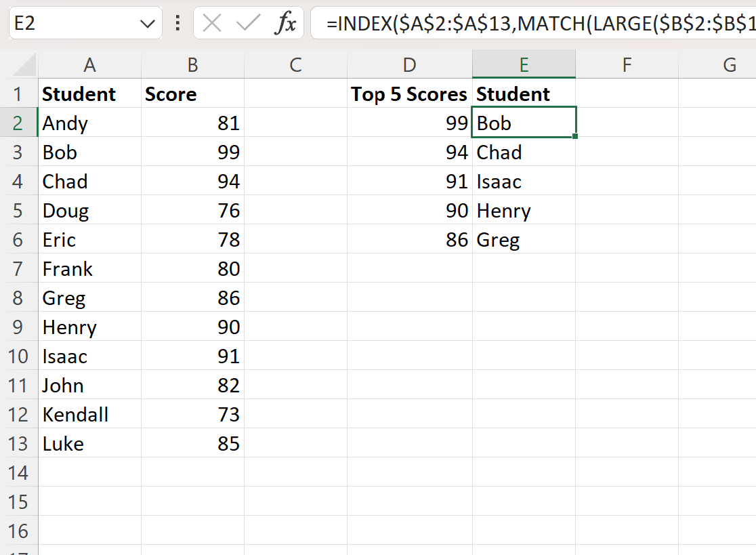Expand the Name Box dropdown arrow
This screenshot has width=756, height=555.
click(147, 23)
